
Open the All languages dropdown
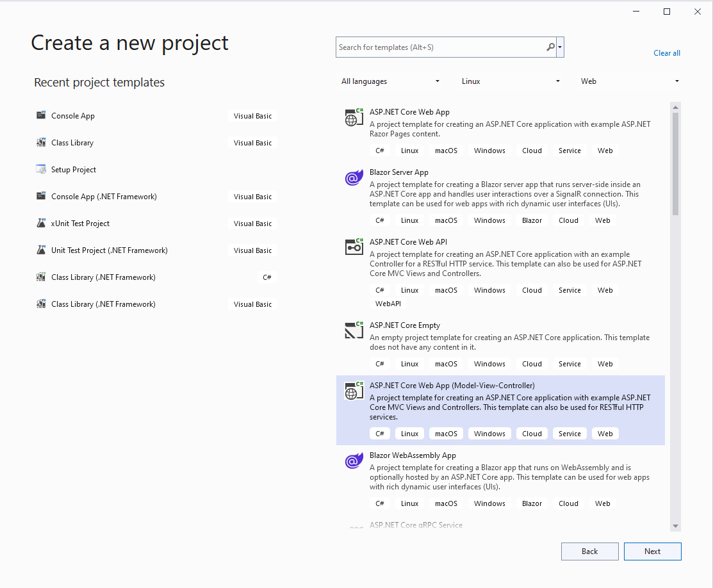pyautogui.click(x=390, y=81)
